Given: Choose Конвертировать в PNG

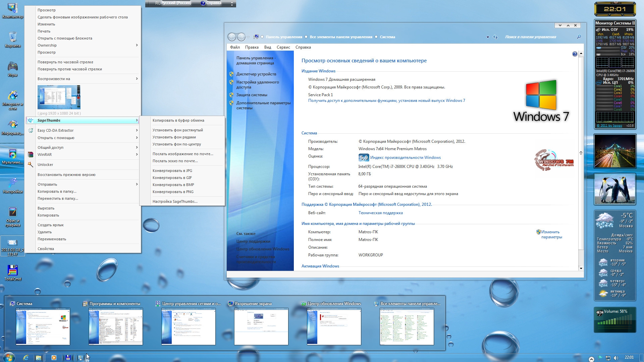Looking at the screenshot, I should [x=182, y=192].
